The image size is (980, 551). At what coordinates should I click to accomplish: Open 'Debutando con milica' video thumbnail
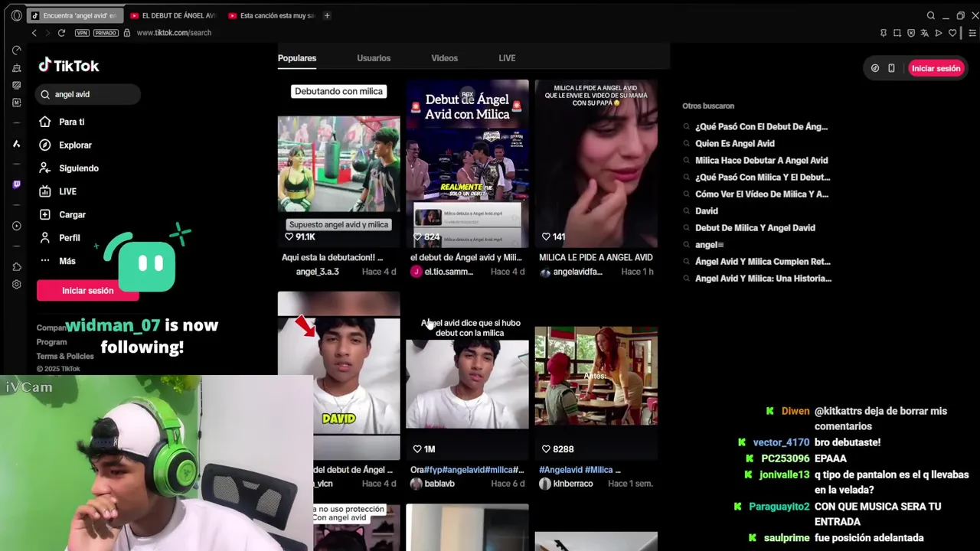(x=338, y=163)
